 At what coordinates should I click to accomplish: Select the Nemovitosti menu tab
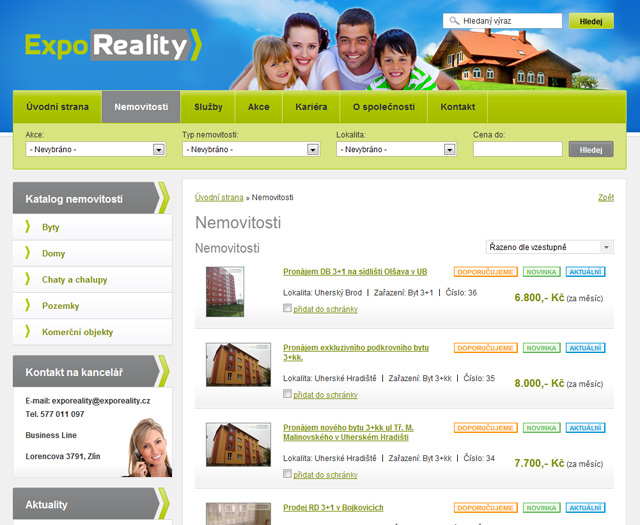[141, 107]
